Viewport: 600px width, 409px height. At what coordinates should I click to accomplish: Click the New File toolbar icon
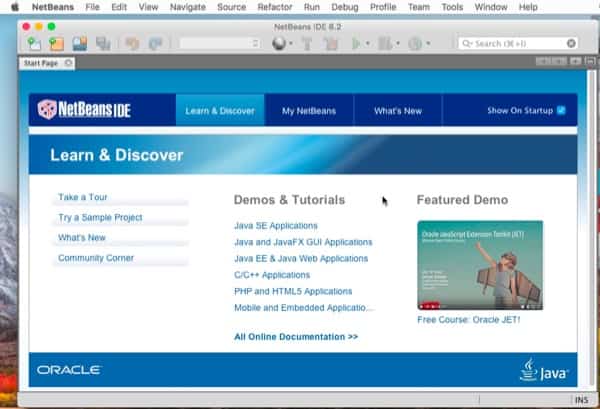click(x=34, y=43)
